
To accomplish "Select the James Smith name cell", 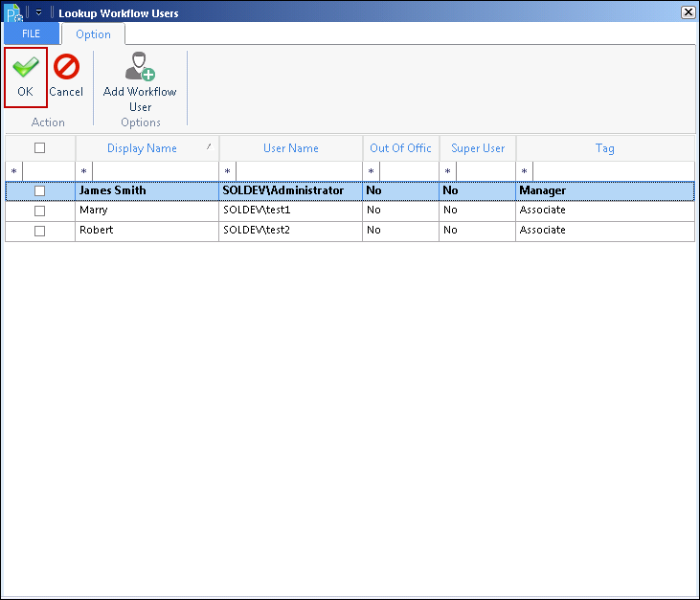I will point(147,191).
